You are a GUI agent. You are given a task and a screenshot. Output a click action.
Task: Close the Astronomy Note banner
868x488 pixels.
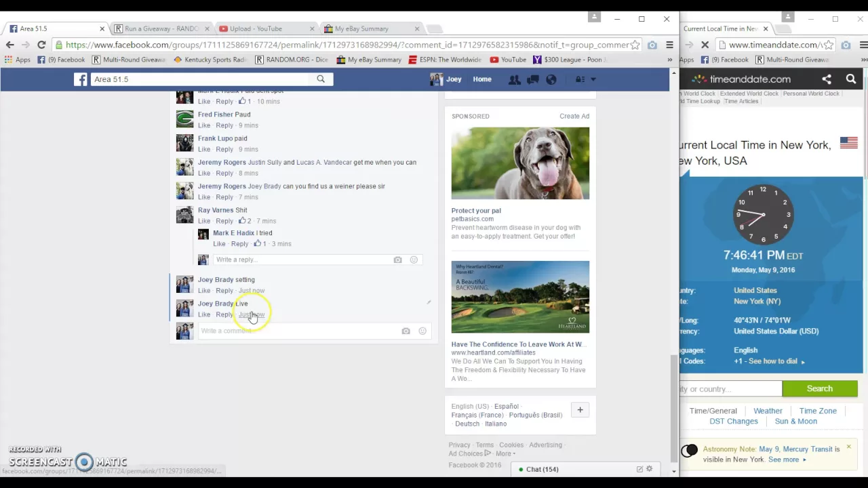click(848, 447)
